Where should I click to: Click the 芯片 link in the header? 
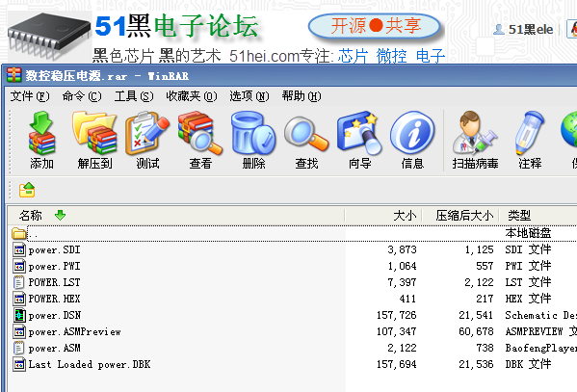click(353, 56)
